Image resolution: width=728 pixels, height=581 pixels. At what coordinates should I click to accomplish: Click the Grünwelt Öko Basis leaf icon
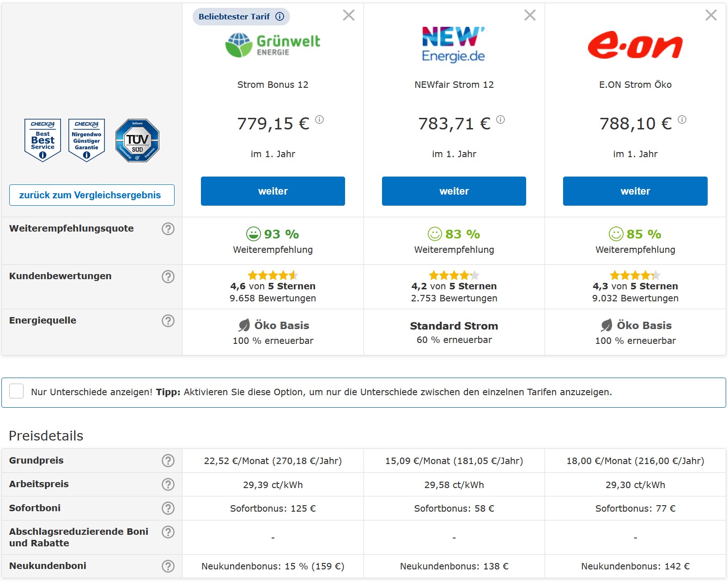[244, 325]
